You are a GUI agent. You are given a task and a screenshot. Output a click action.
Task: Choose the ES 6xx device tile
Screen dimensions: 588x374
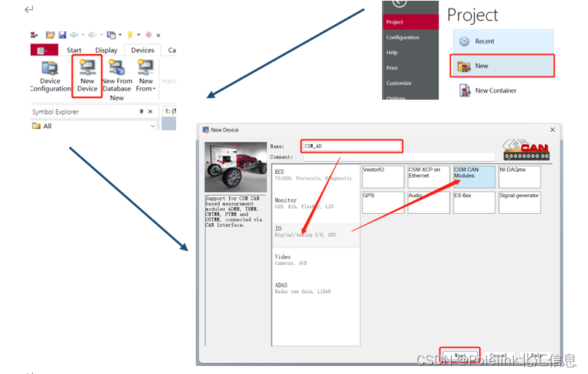click(x=474, y=202)
